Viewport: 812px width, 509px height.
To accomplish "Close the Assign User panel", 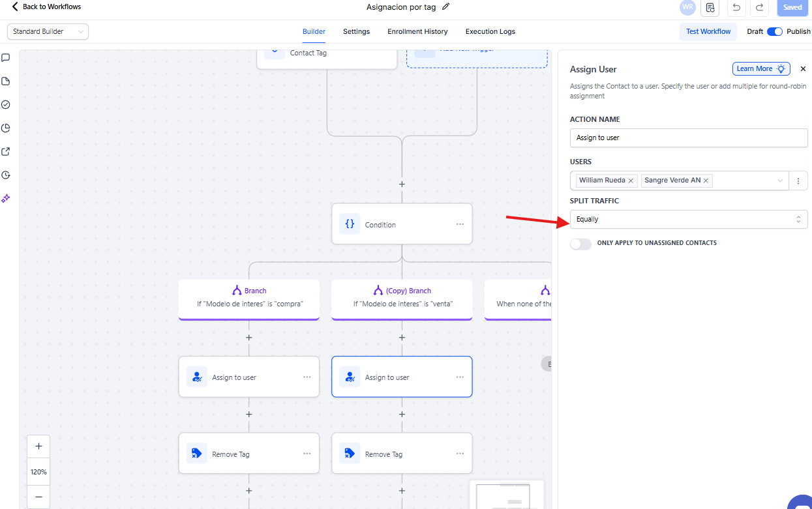I will tap(803, 68).
